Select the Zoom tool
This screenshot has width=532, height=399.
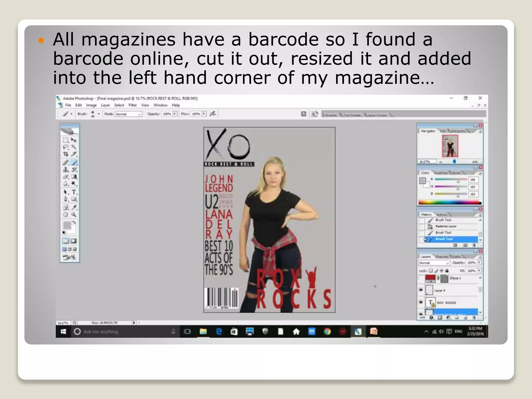point(74,215)
